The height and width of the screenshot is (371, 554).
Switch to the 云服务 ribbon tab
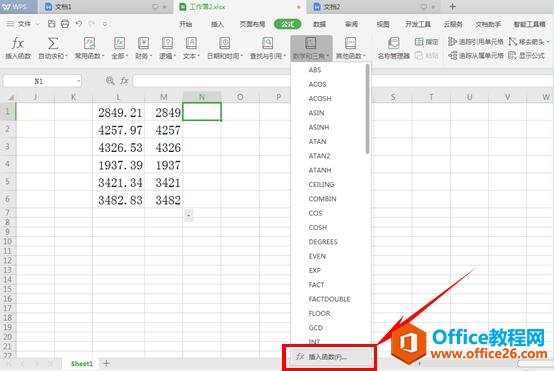pyautogui.click(x=453, y=24)
